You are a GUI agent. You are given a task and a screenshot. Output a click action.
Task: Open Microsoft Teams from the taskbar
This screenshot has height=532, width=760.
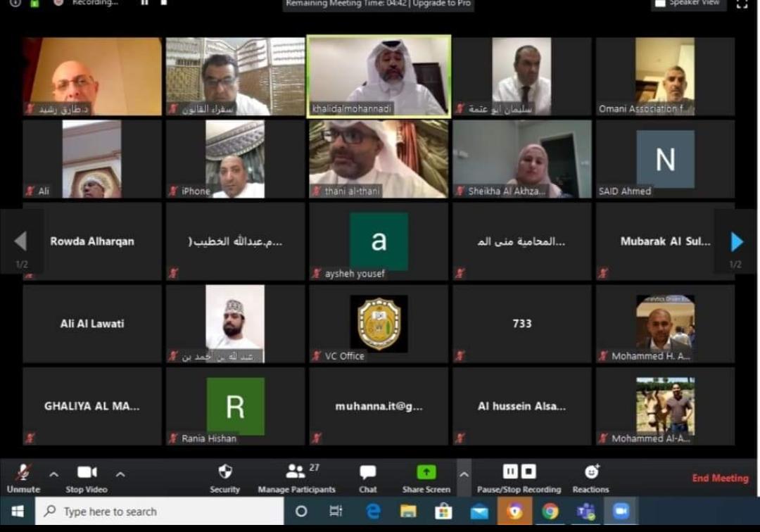(x=585, y=511)
